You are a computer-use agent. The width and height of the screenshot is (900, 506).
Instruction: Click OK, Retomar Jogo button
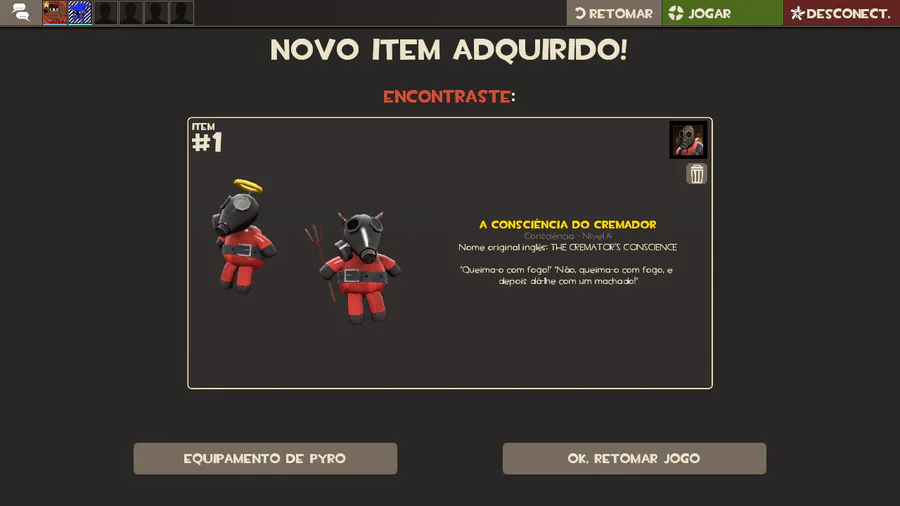point(634,458)
